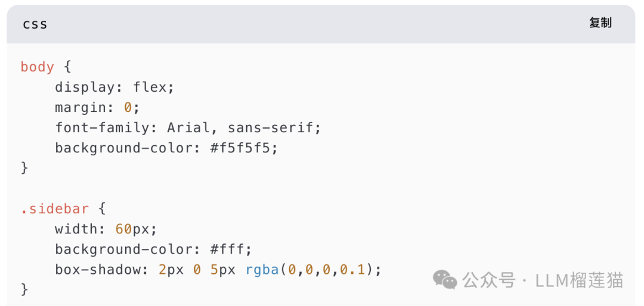Click the rgba function keyword
644x306 pixels.
click(262, 269)
